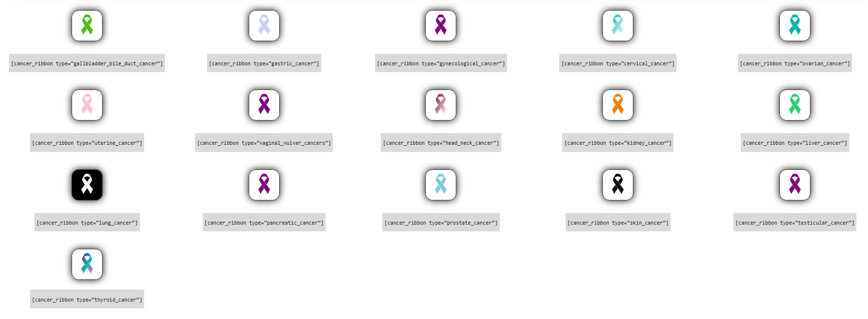Image resolution: width=868 pixels, height=319 pixels.
Task: Choose the peach uterine cancer ribbon icon
Action: pos(87,105)
